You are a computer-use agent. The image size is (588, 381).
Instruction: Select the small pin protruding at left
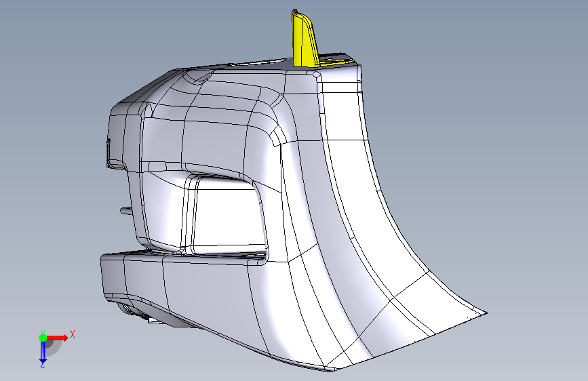126,211
